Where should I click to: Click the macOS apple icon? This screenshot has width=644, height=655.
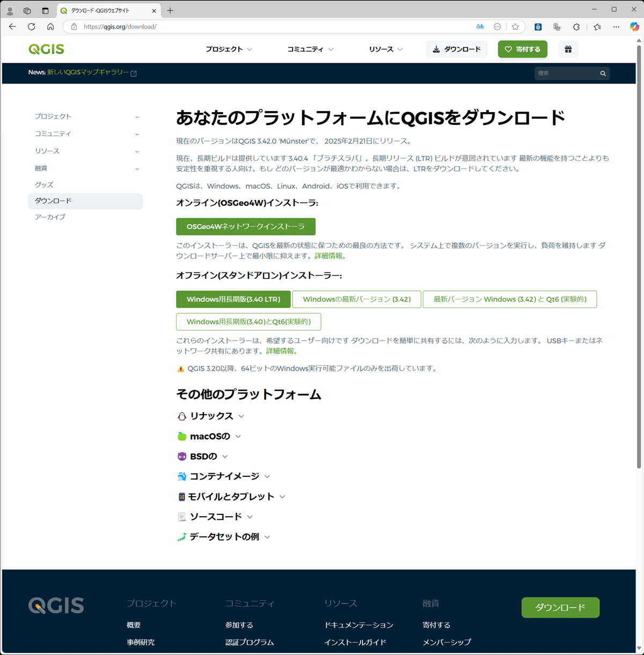182,436
